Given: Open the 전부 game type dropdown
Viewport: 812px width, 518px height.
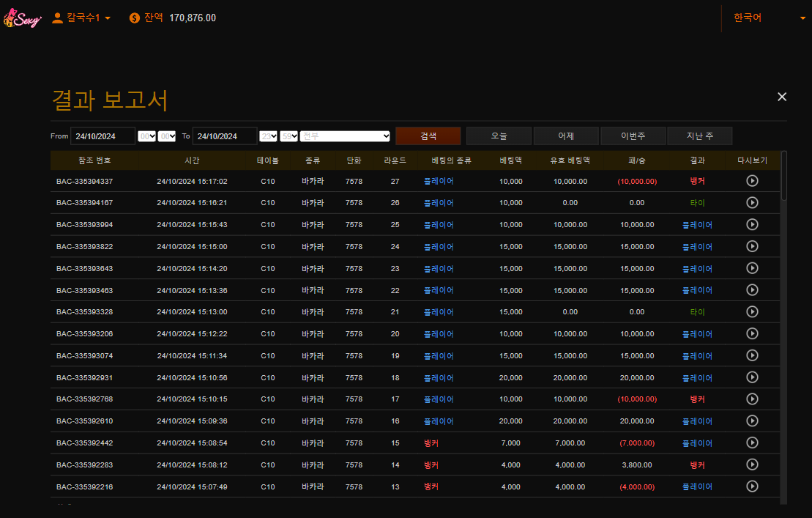Looking at the screenshot, I should pyautogui.click(x=345, y=136).
